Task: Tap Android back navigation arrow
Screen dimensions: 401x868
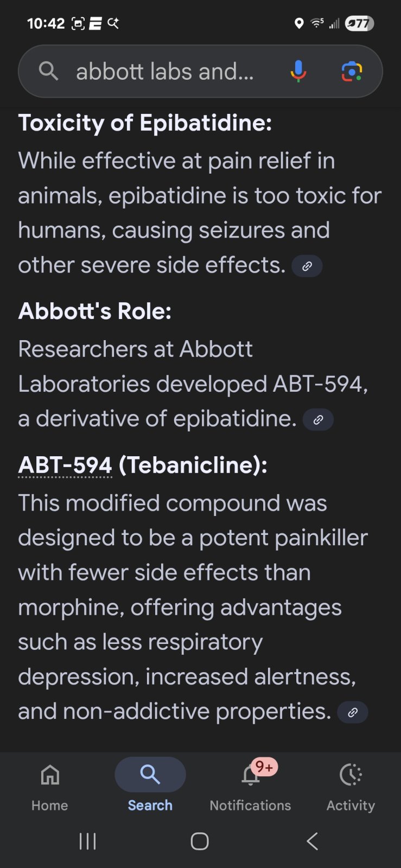Action: (312, 841)
